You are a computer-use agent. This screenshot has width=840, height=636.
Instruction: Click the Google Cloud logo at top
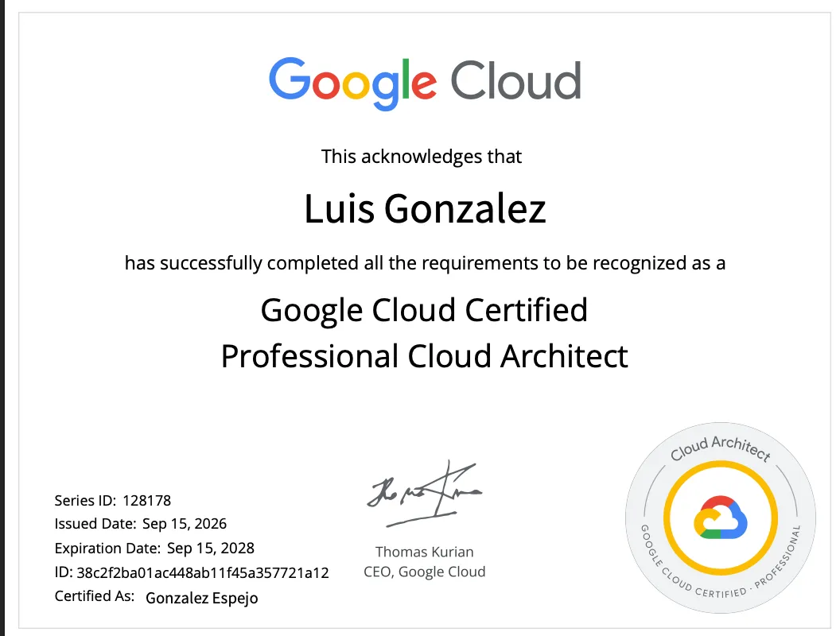(425, 83)
